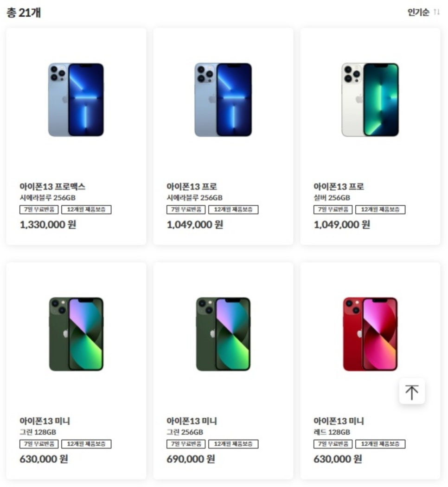
Task: Click the 690,000 원 price
Action: [x=191, y=459]
